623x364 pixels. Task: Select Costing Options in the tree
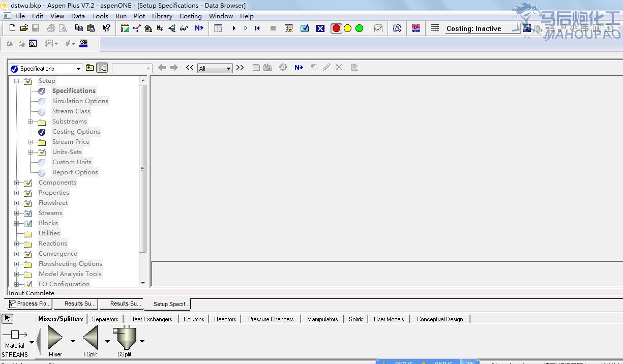click(76, 132)
